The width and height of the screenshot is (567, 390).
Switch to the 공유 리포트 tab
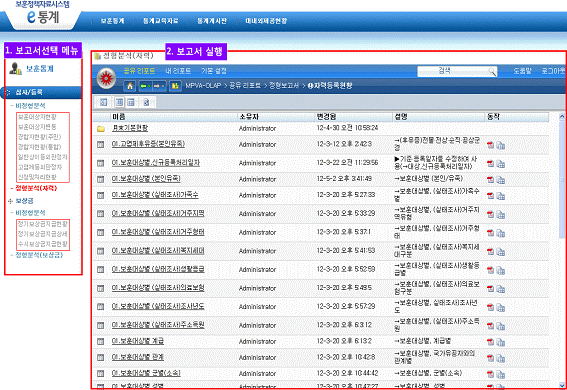(139, 71)
